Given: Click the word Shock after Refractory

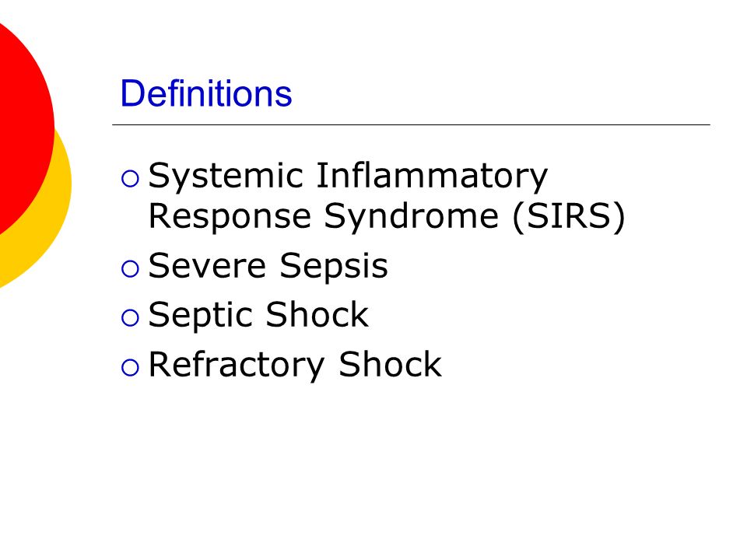Looking at the screenshot, I should click(390, 364).
